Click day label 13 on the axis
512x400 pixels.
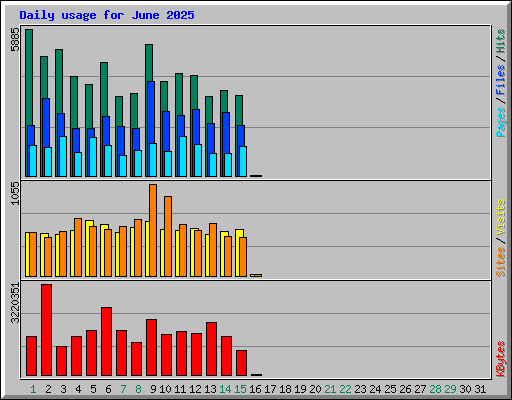[x=210, y=389]
